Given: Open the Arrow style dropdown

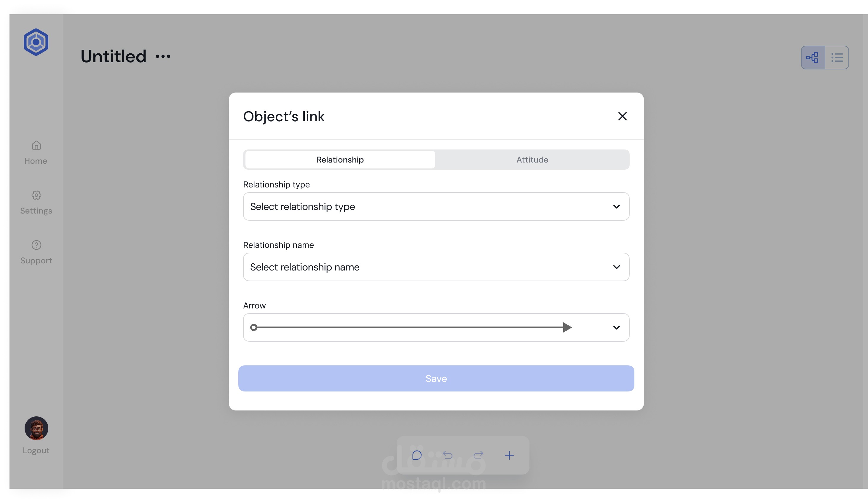Looking at the screenshot, I should pyautogui.click(x=436, y=327).
